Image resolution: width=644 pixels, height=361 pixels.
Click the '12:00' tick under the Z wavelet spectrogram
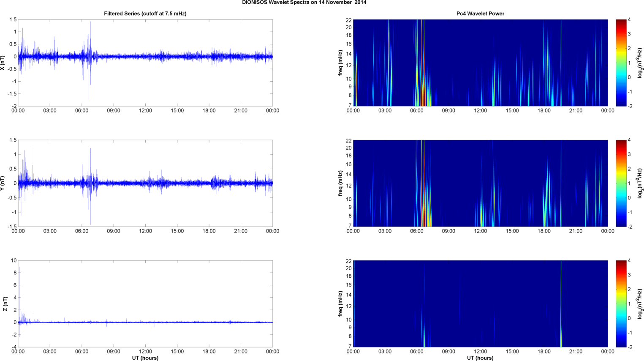click(480, 351)
